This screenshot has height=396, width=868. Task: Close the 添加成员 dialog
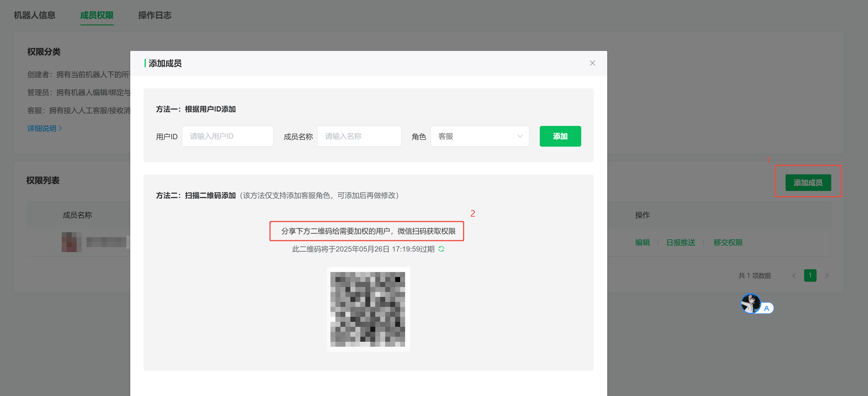pyautogui.click(x=592, y=63)
